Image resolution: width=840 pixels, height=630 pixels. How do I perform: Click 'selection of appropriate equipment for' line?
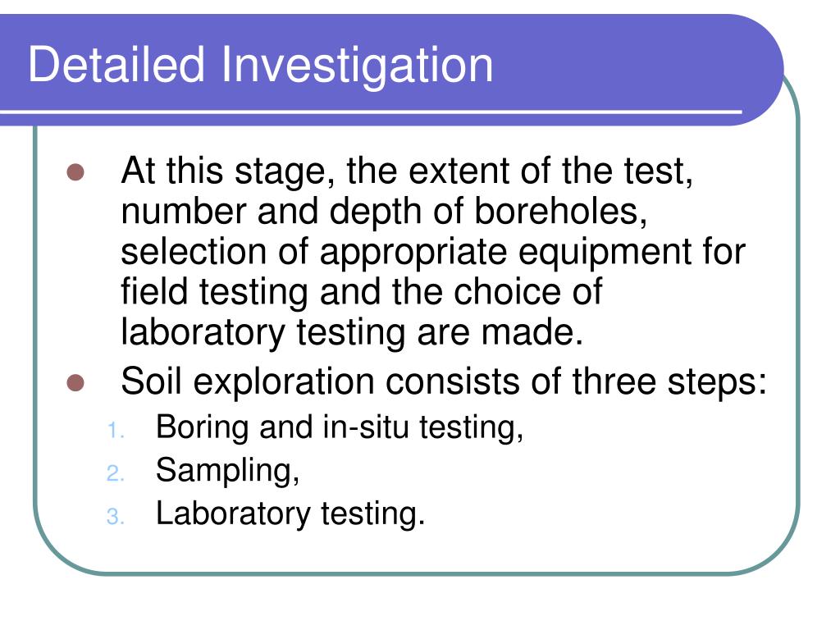(x=433, y=252)
